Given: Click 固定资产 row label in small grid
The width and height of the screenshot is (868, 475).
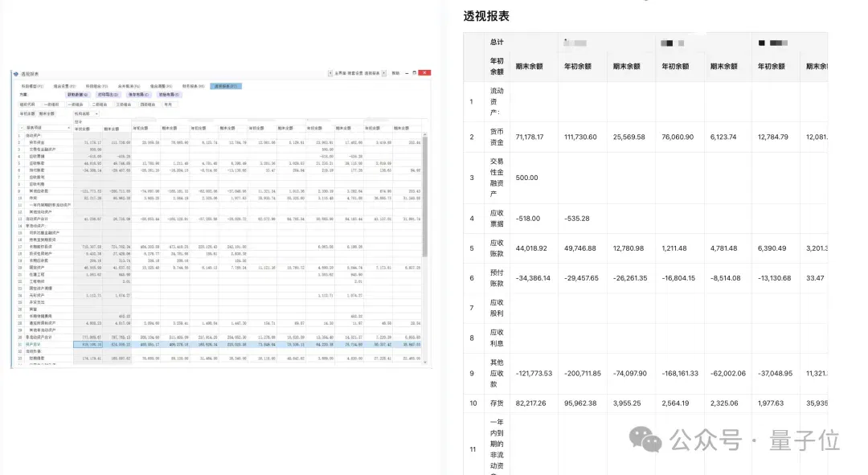Looking at the screenshot, I should click(36, 268).
